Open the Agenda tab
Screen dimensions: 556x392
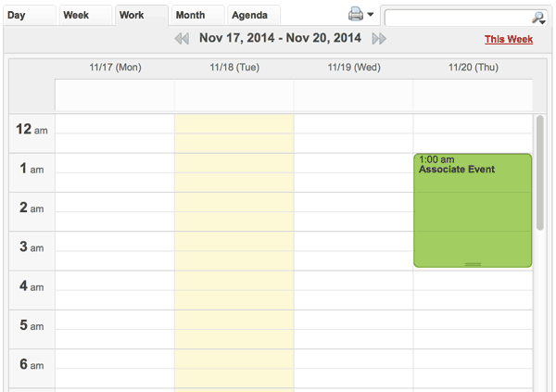[249, 15]
